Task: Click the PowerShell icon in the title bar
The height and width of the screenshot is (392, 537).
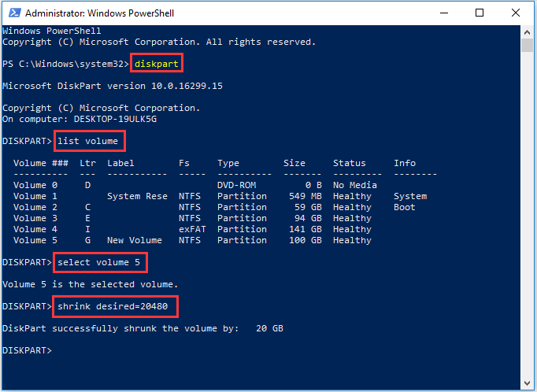Action: (x=14, y=13)
